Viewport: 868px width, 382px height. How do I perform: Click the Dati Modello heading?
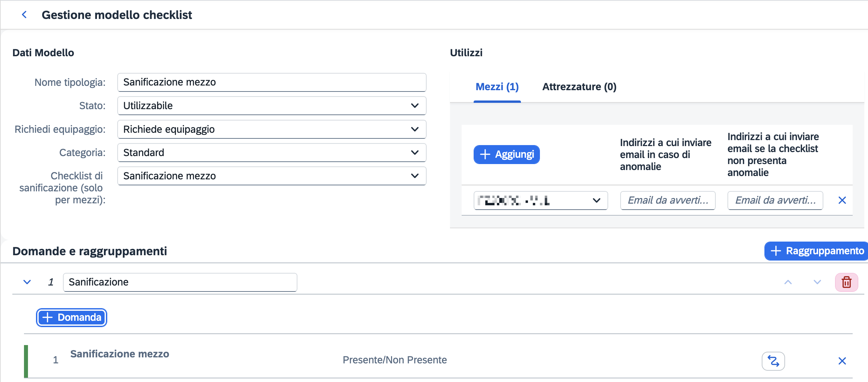click(x=43, y=53)
